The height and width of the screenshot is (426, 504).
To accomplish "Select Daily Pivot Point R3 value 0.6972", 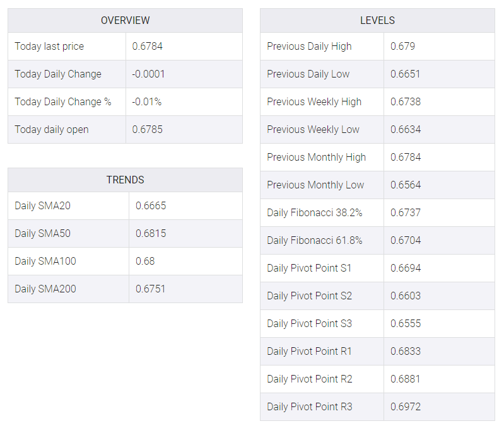I will coord(406,406).
